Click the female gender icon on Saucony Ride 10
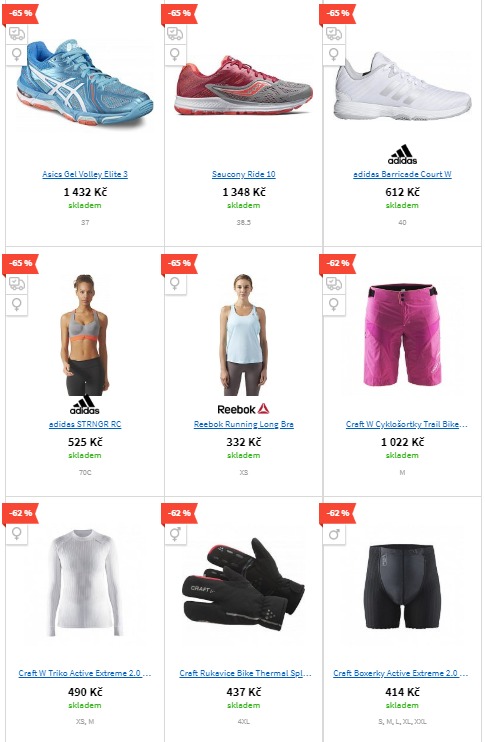This screenshot has width=485, height=742. click(x=175, y=54)
